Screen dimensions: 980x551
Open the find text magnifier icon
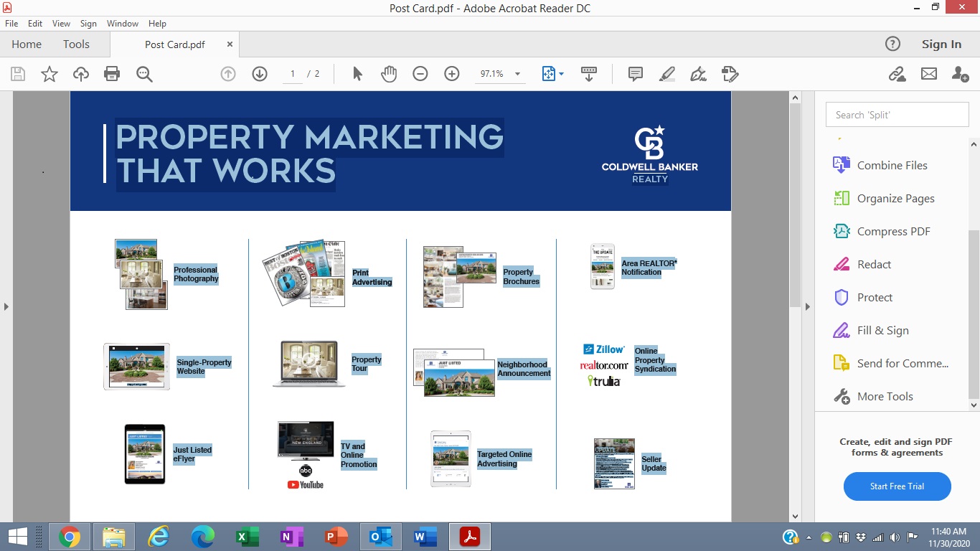[x=144, y=74]
